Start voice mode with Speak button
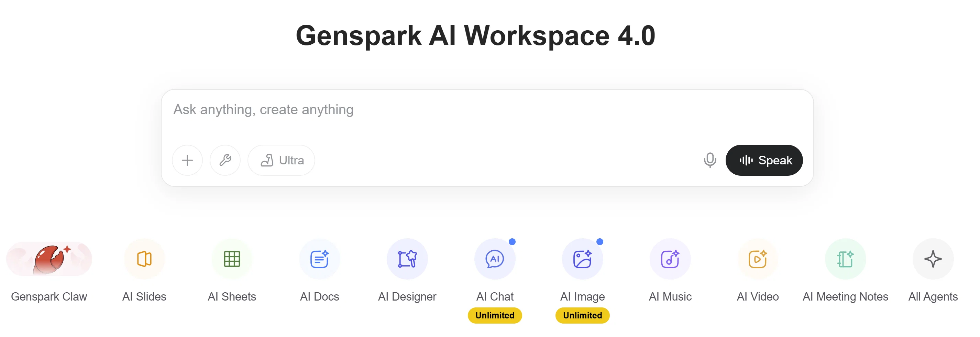 (764, 160)
